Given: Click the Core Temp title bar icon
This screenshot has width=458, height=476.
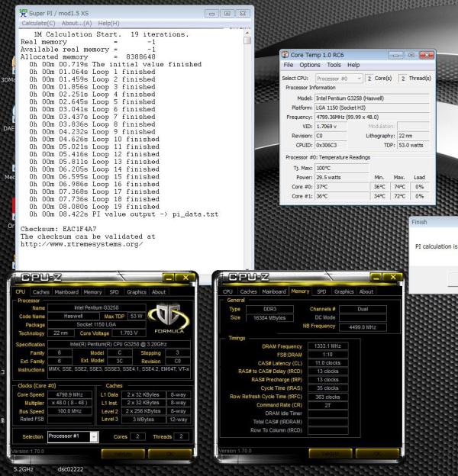Looking at the screenshot, I should pos(285,55).
